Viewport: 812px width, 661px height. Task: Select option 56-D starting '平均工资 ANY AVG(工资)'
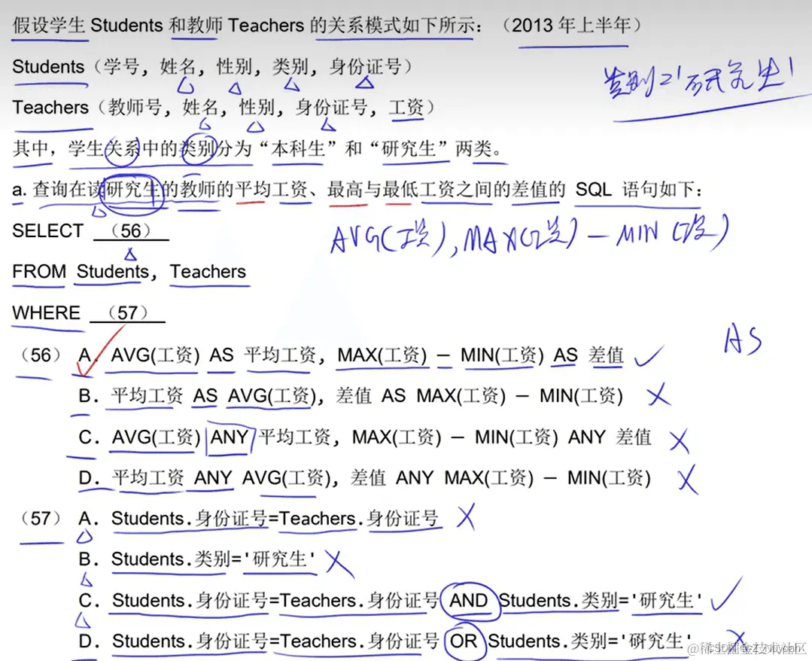point(364,477)
